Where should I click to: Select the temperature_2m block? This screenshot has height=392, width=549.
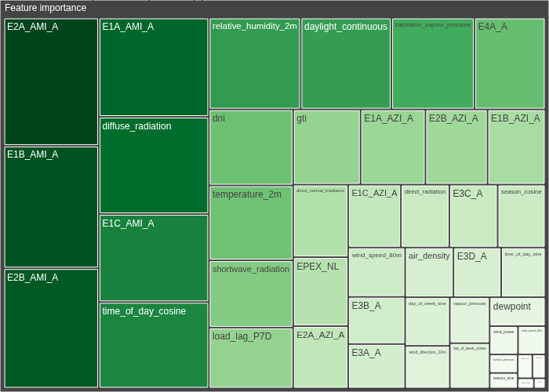(251, 223)
